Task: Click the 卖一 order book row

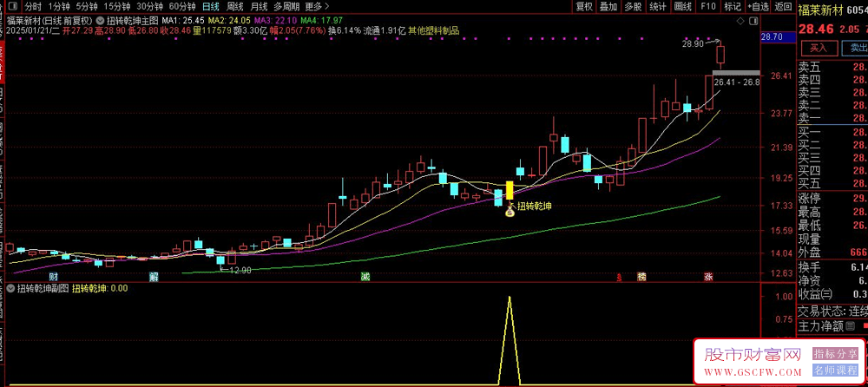Action: [832, 117]
